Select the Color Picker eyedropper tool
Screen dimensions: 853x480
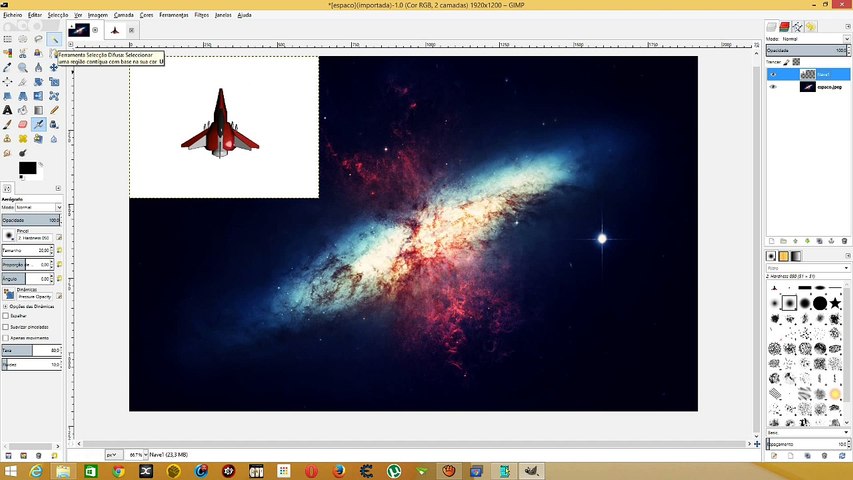8,67
